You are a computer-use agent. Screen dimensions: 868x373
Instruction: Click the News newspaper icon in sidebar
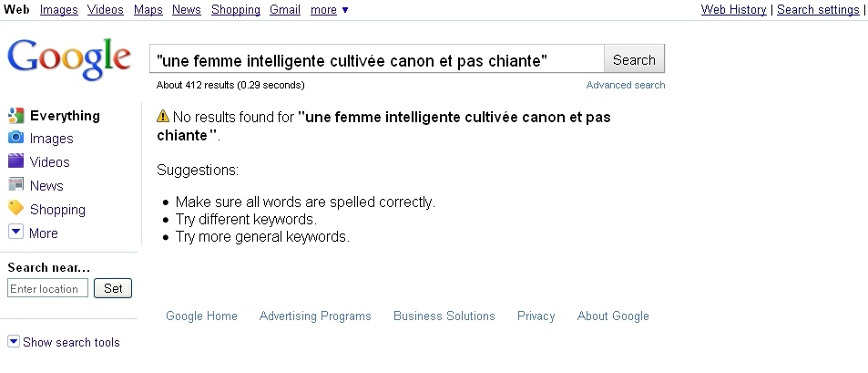coord(15,185)
